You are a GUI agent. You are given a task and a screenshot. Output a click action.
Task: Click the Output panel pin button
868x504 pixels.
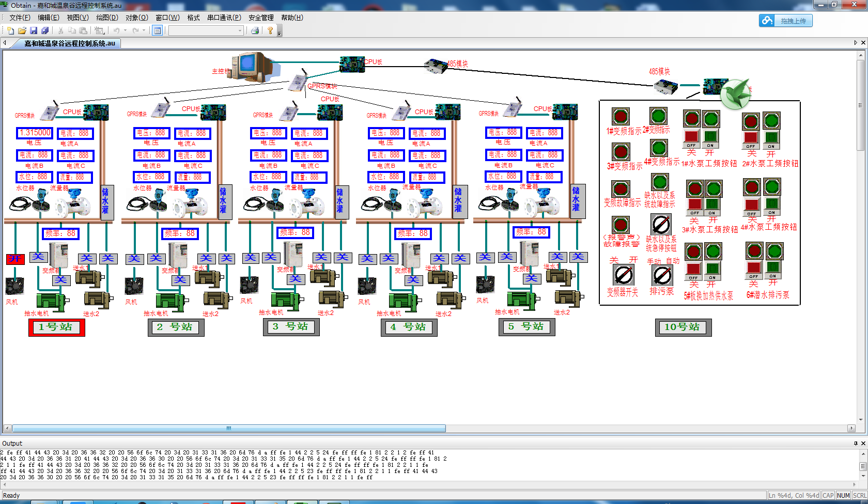click(856, 443)
